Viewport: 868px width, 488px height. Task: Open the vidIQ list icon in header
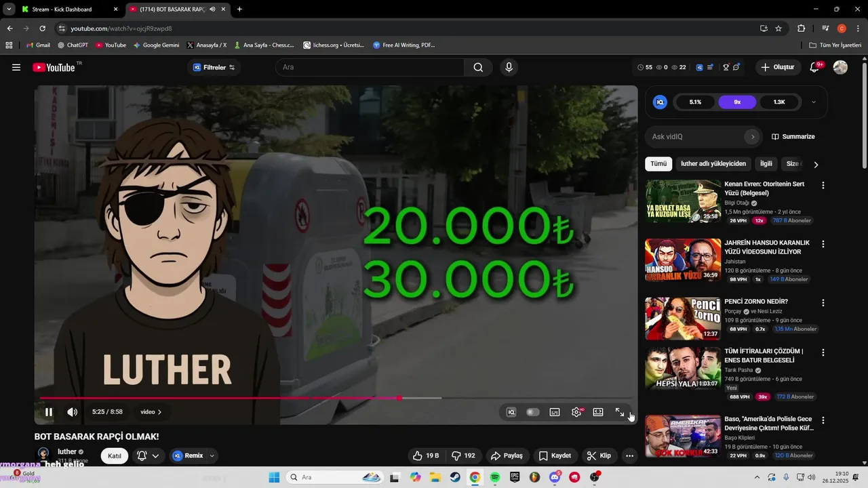pos(710,67)
